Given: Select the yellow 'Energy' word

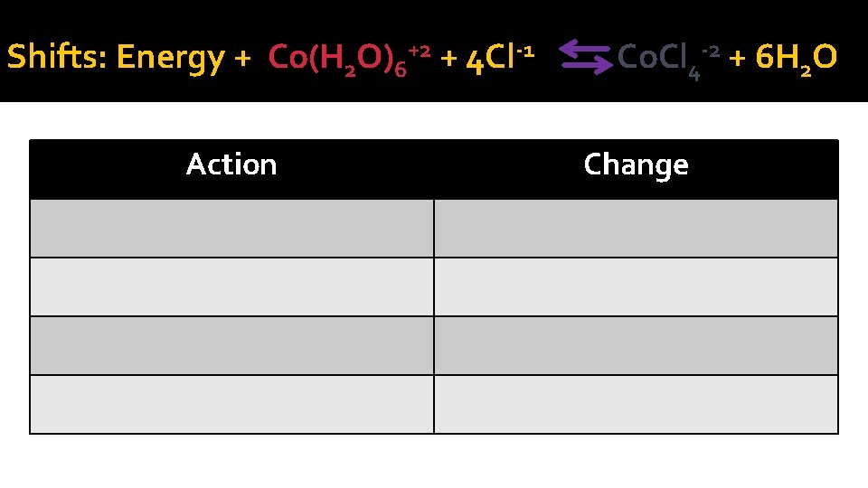Looking at the screenshot, I should [x=171, y=58].
